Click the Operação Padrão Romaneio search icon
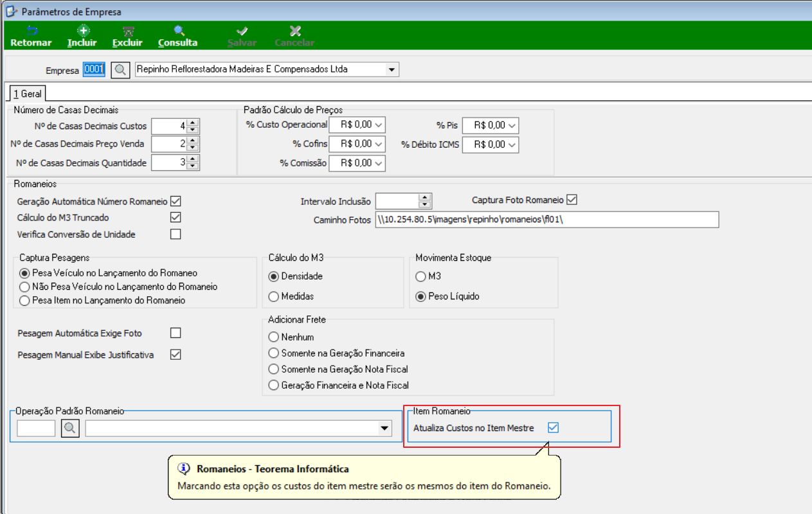The width and height of the screenshot is (812, 514). tap(70, 429)
